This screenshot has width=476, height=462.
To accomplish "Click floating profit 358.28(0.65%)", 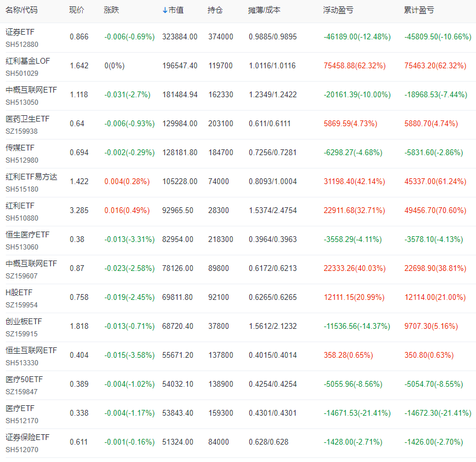I will (x=348, y=355).
